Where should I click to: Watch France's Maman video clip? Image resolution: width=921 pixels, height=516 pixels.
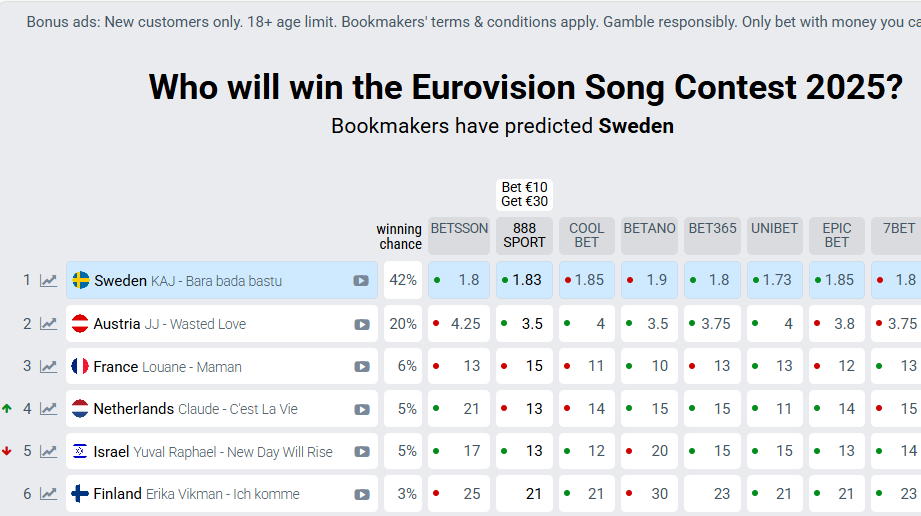coord(361,367)
